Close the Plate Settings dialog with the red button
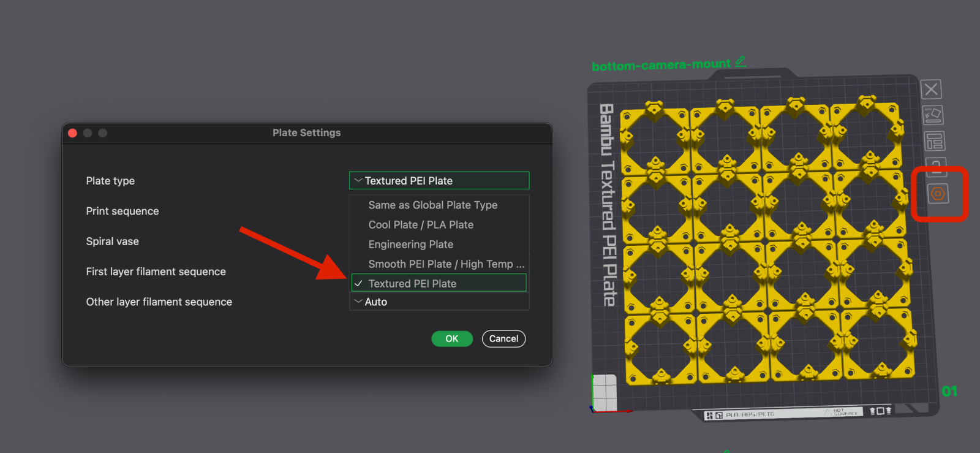 72,133
